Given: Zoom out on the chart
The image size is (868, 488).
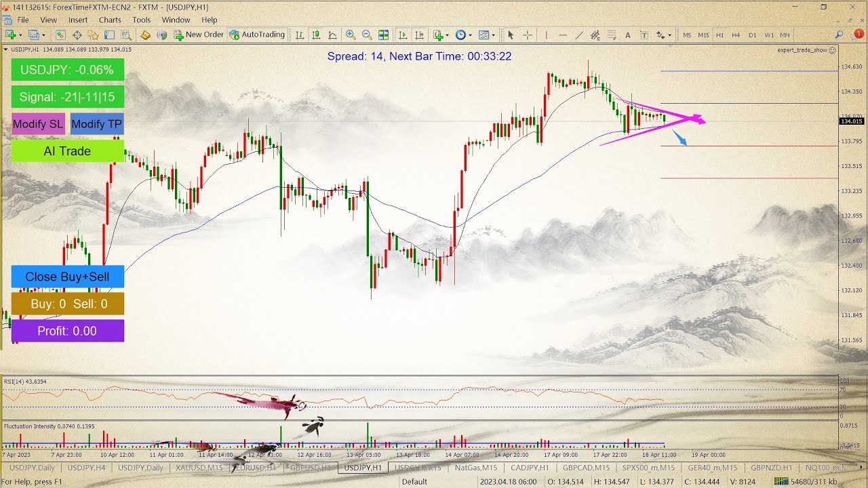Looking at the screenshot, I should pyautogui.click(x=367, y=35).
